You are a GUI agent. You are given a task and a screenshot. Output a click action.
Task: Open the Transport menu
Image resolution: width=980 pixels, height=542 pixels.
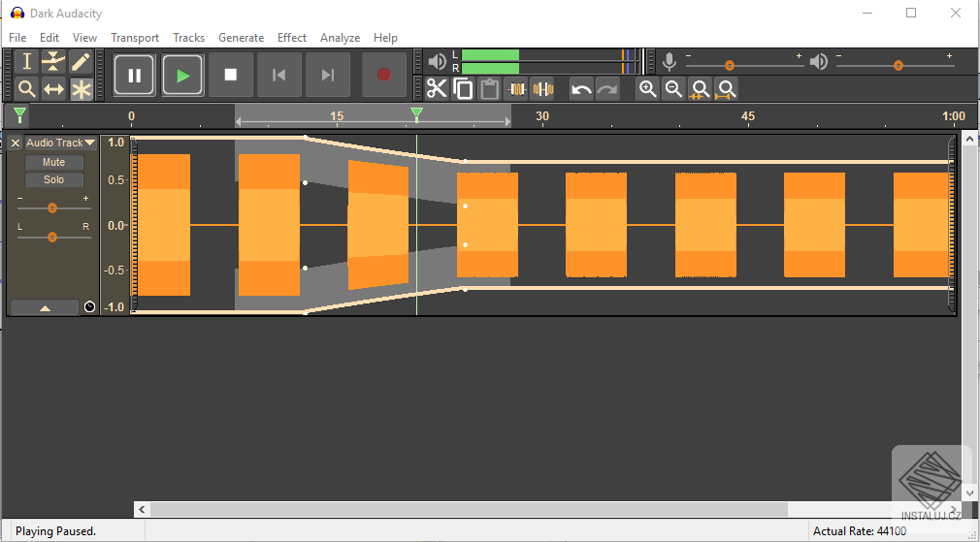(135, 38)
